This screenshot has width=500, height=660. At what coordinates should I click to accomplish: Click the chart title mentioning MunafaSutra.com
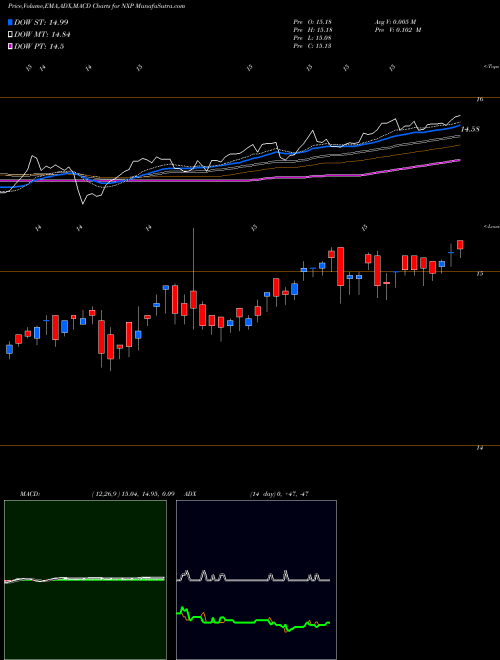96,6
